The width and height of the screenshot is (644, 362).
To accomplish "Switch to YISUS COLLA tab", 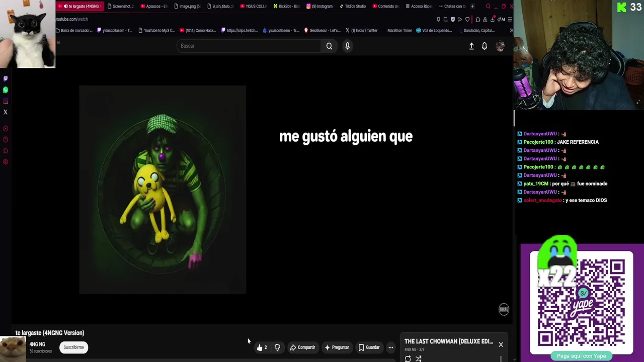I will (x=253, y=7).
